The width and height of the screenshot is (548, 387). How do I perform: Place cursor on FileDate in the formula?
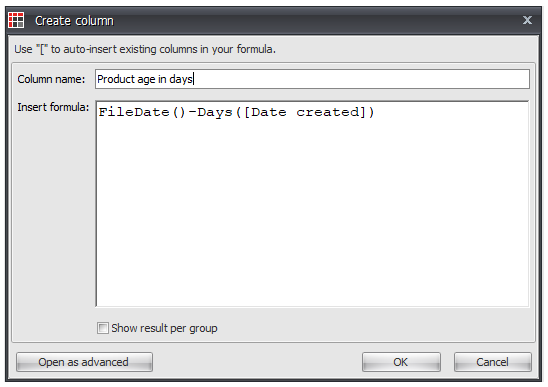tap(134, 113)
